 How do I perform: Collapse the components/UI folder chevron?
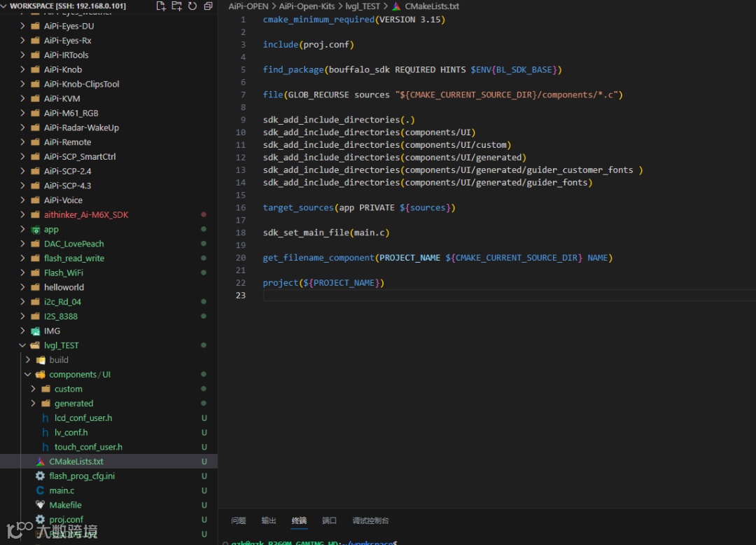tap(28, 374)
